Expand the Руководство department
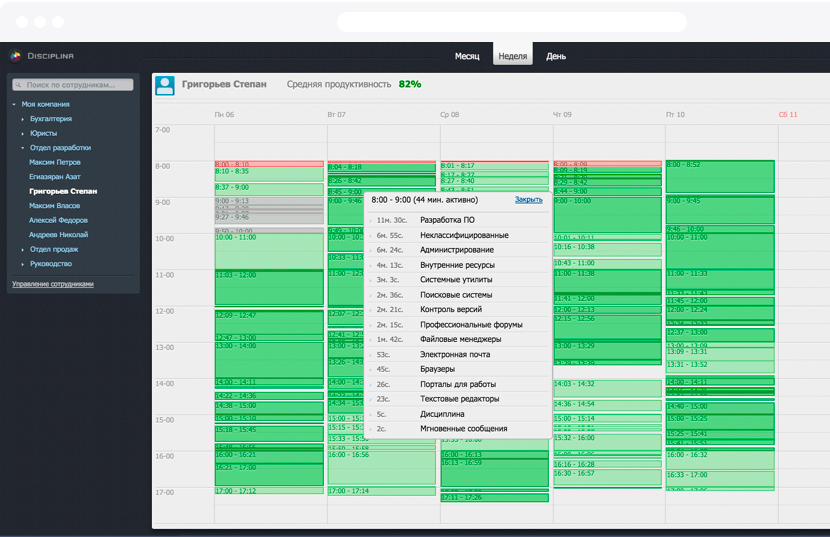This screenshot has width=830, height=537. pyautogui.click(x=23, y=264)
